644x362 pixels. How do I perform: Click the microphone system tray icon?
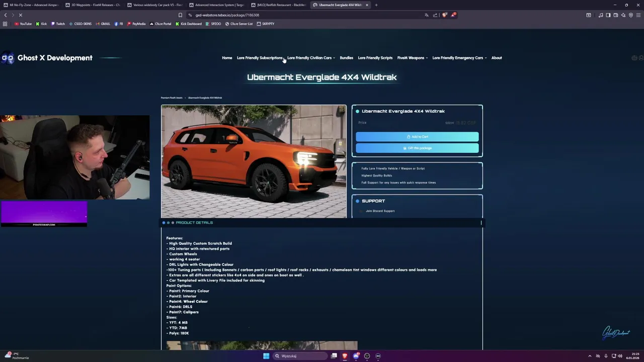[606, 356]
